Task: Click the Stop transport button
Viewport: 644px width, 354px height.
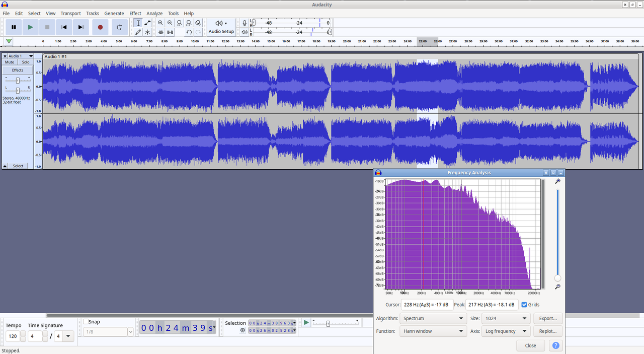Action: pos(47,27)
